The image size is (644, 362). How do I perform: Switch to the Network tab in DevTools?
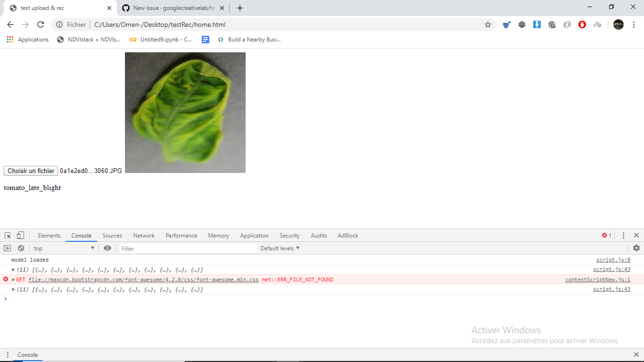point(143,235)
